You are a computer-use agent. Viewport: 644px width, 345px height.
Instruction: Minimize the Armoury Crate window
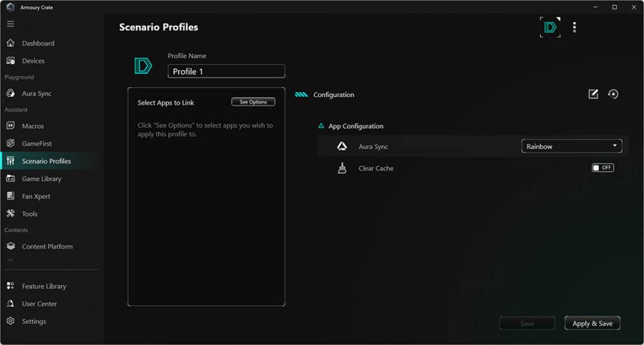pyautogui.click(x=595, y=7)
